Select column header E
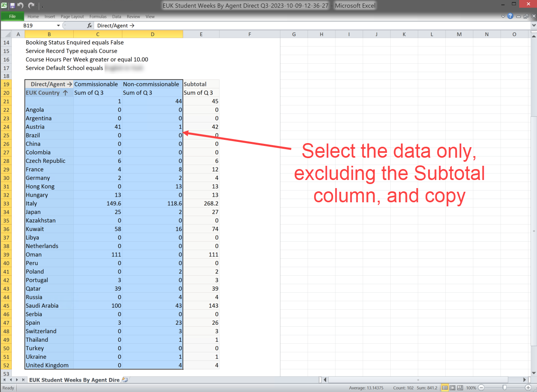Image resolution: width=537 pixels, height=392 pixels. click(x=201, y=34)
